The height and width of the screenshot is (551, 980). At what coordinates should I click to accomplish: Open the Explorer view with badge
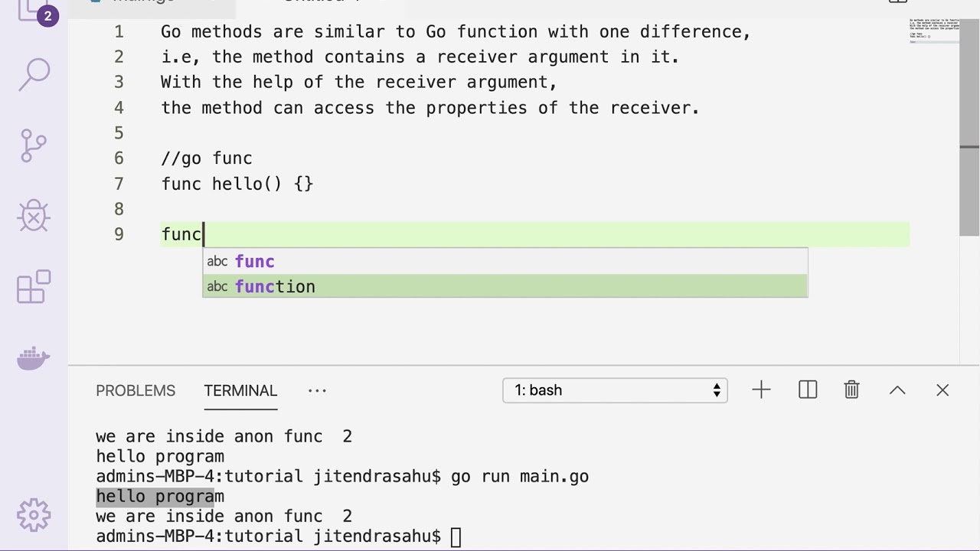(x=34, y=11)
